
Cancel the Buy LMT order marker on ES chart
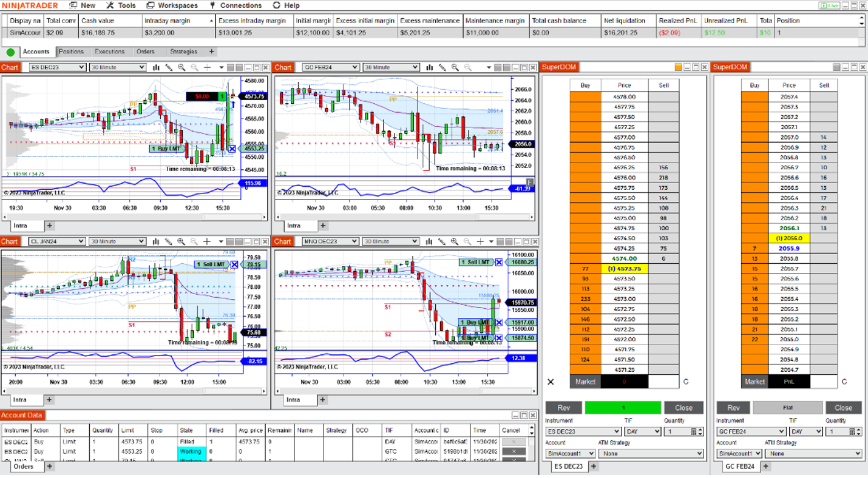232,148
